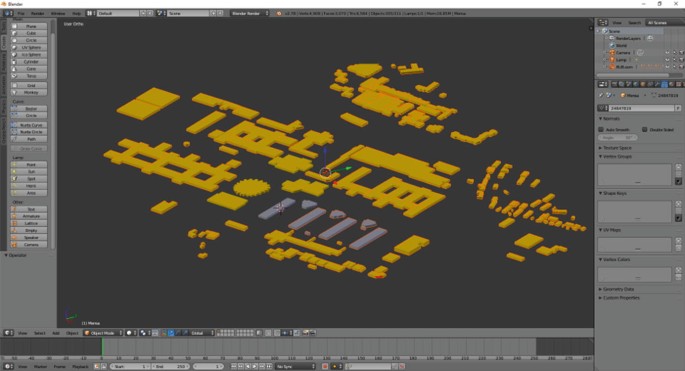This screenshot has height=371, width=685.
Task: Expand the Custom Properties panel
Action: pyautogui.click(x=620, y=298)
